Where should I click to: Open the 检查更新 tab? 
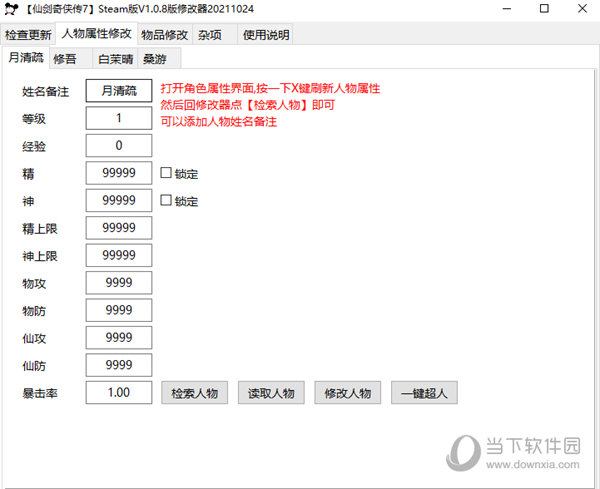(x=28, y=35)
